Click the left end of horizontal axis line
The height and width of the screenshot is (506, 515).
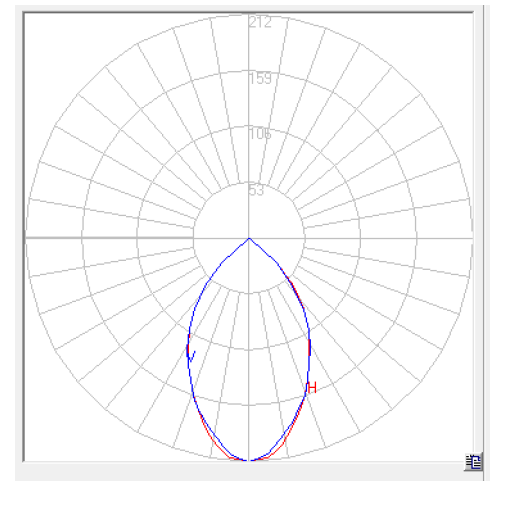27,238
